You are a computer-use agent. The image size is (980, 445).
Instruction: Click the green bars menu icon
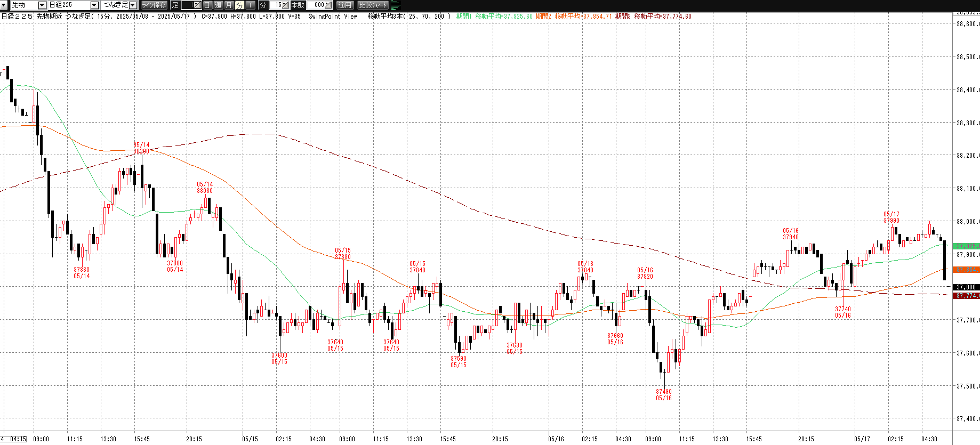click(x=396, y=5)
